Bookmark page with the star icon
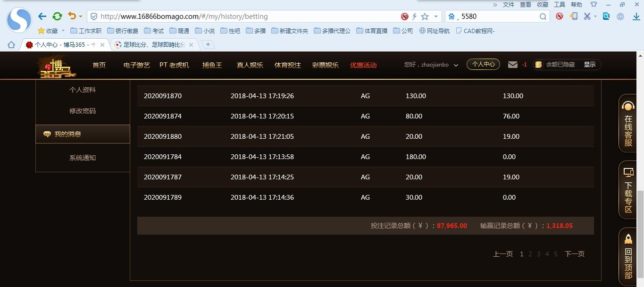 (425, 17)
